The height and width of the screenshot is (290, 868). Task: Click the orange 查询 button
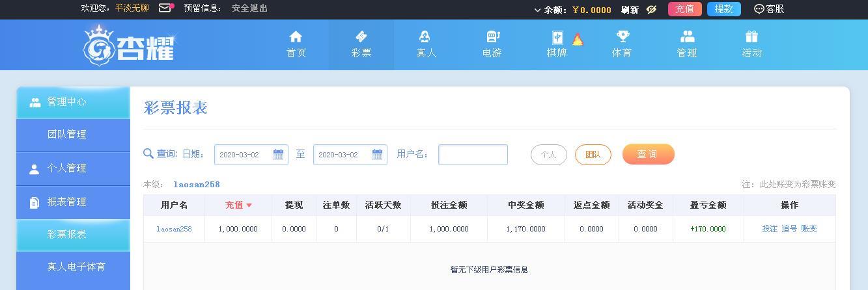click(x=649, y=154)
